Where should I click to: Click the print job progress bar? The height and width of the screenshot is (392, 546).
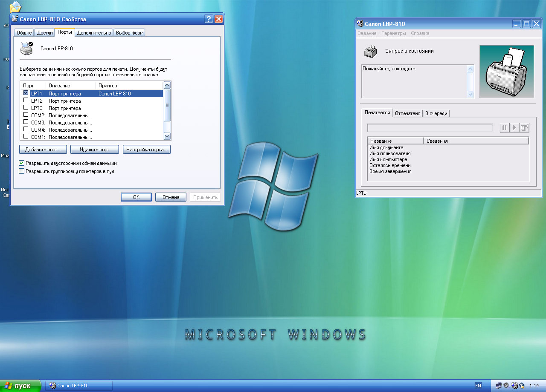pyautogui.click(x=430, y=128)
